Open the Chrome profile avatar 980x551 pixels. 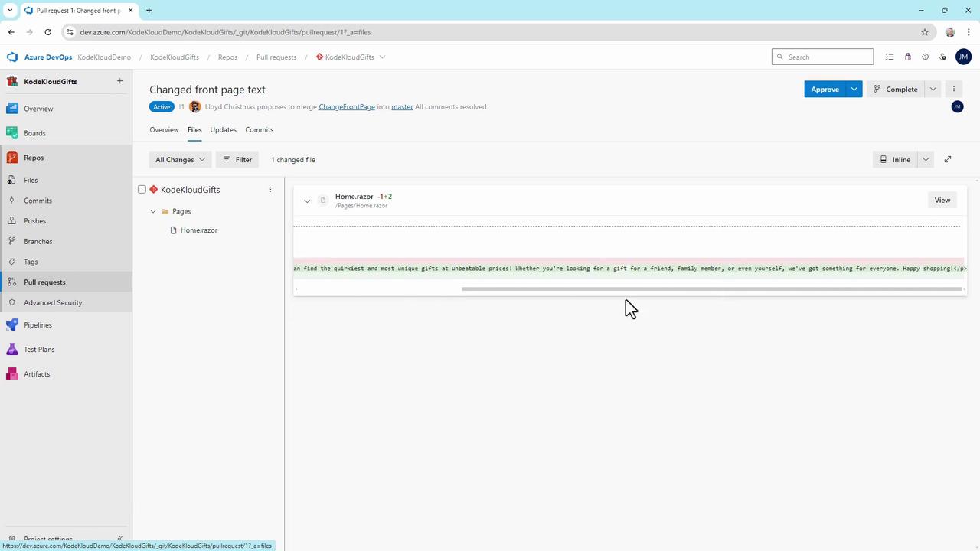(x=950, y=32)
